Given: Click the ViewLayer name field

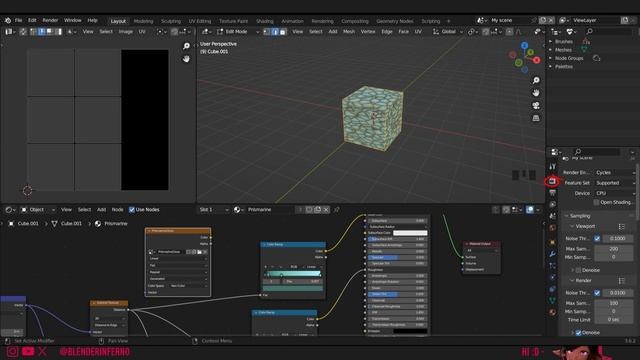Looking at the screenshot, I should [x=596, y=20].
